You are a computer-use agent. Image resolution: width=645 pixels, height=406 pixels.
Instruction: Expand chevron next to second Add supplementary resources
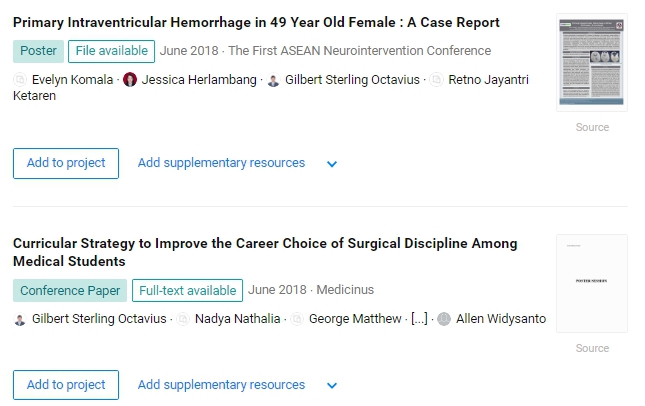click(332, 385)
